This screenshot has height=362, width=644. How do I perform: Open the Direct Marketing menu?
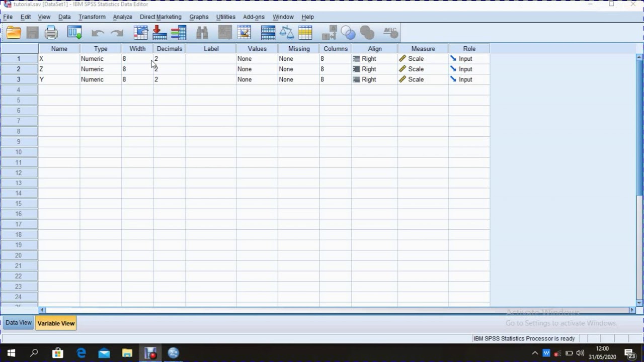(x=160, y=17)
